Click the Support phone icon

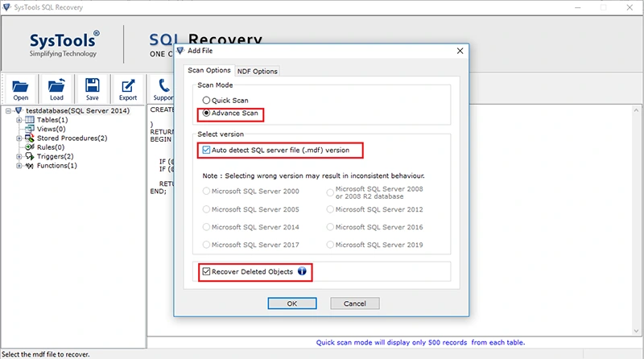point(164,85)
